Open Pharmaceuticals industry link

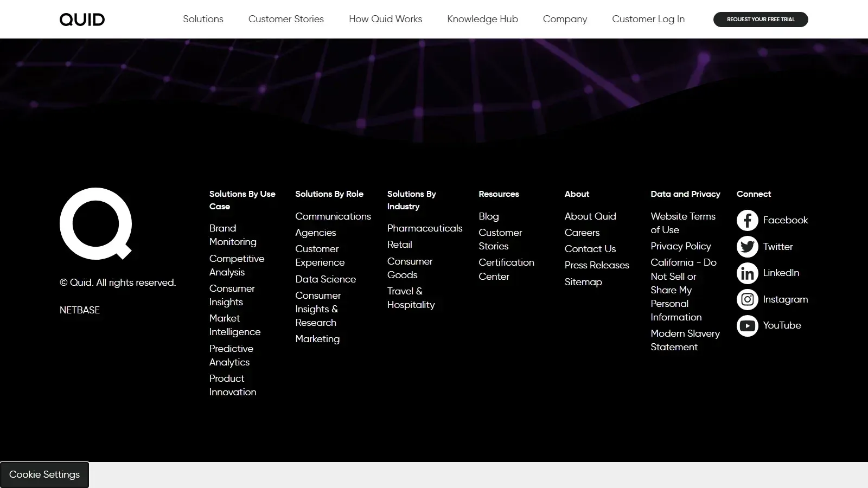[x=425, y=228]
